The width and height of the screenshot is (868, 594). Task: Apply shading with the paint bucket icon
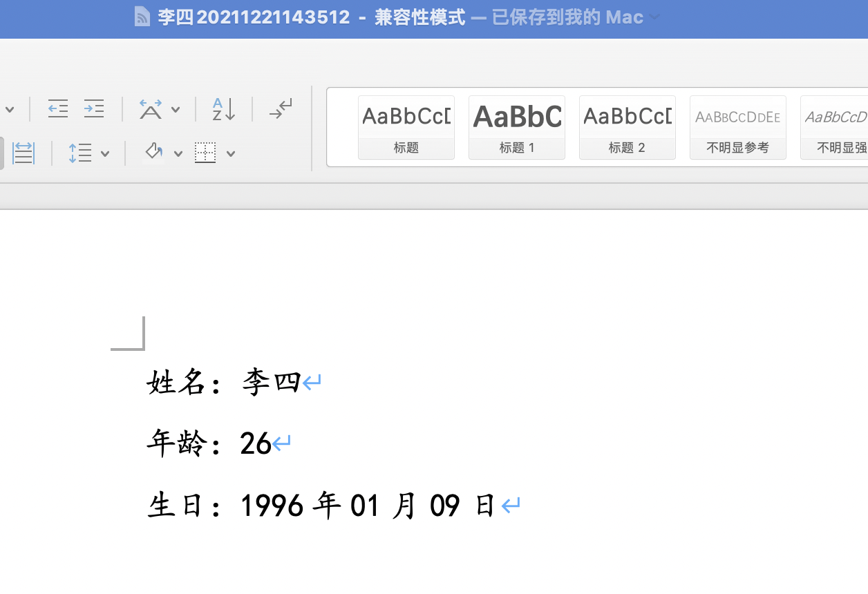(x=153, y=153)
